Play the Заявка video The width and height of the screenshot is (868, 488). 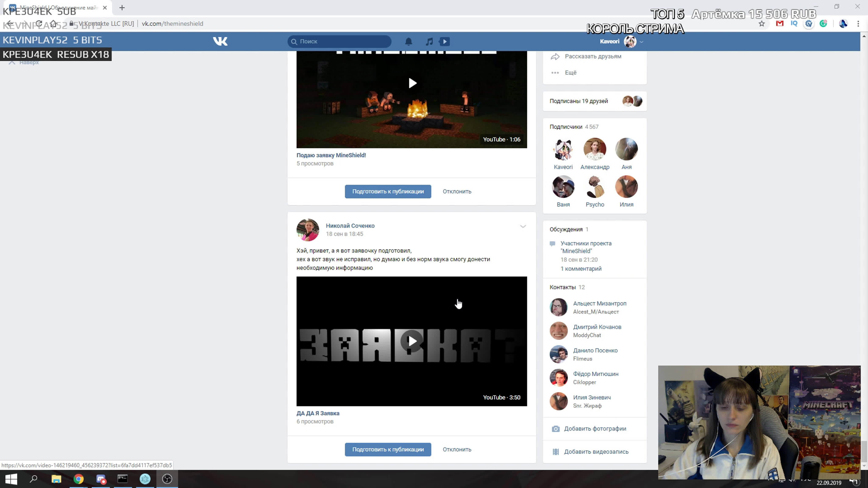click(412, 341)
